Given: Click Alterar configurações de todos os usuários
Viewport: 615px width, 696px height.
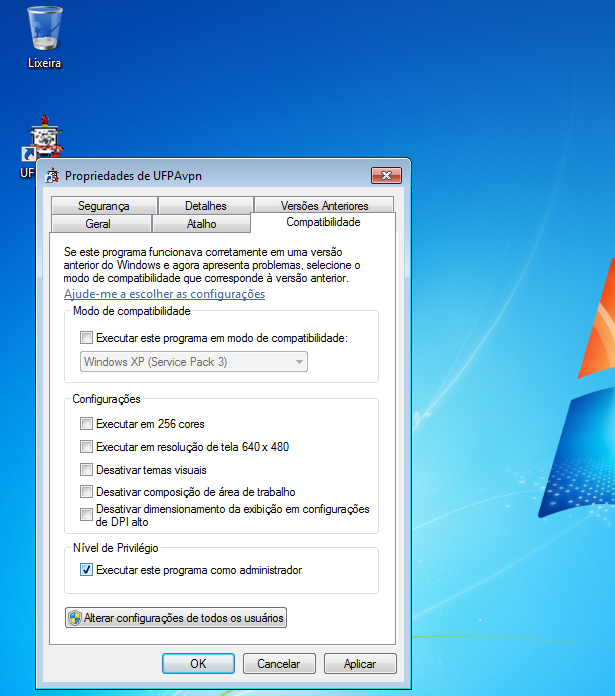Looking at the screenshot, I should pos(176,617).
